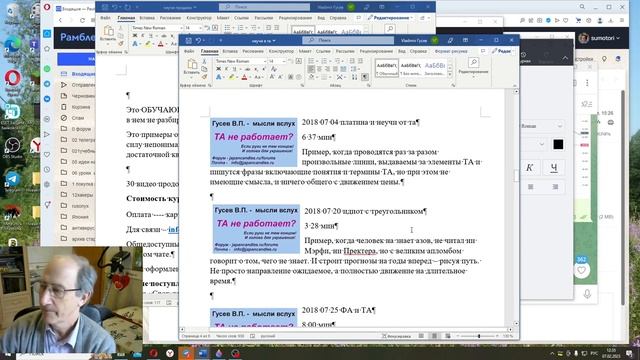The height and width of the screenshot is (360, 640).
Task: Click microphone icon in right panel
Action: tap(587, 294)
